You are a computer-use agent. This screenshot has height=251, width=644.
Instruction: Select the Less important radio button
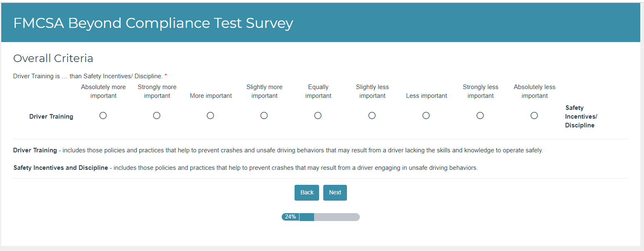pyautogui.click(x=426, y=116)
